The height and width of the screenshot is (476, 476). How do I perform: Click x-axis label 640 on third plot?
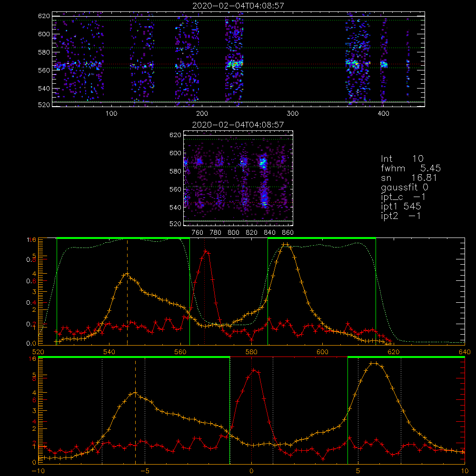tap(465, 352)
